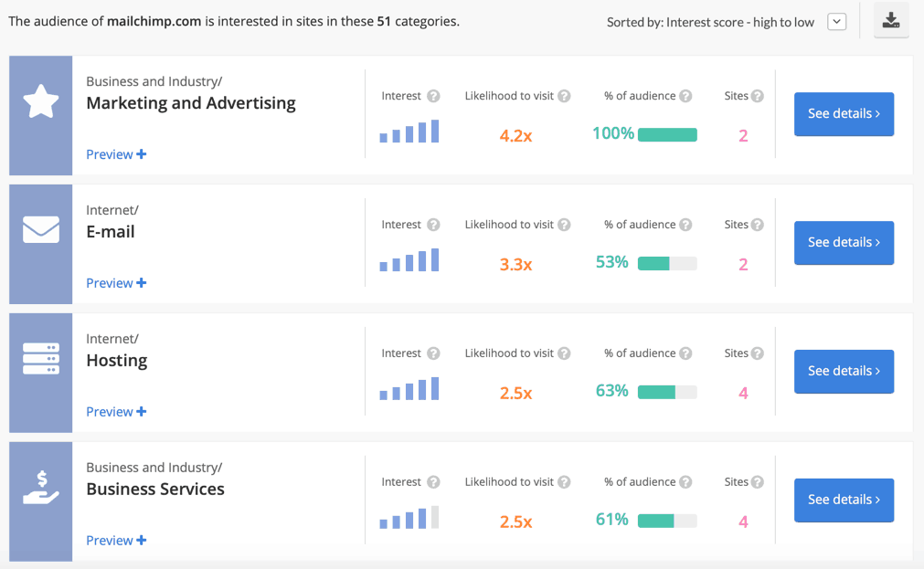
Task: Click See details for the E-mail category
Action: point(843,243)
